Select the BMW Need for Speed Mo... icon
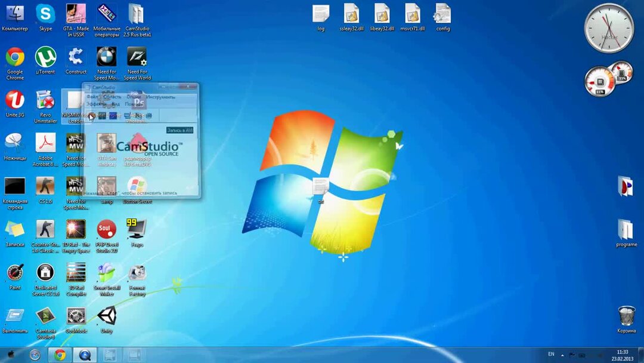 point(106,63)
